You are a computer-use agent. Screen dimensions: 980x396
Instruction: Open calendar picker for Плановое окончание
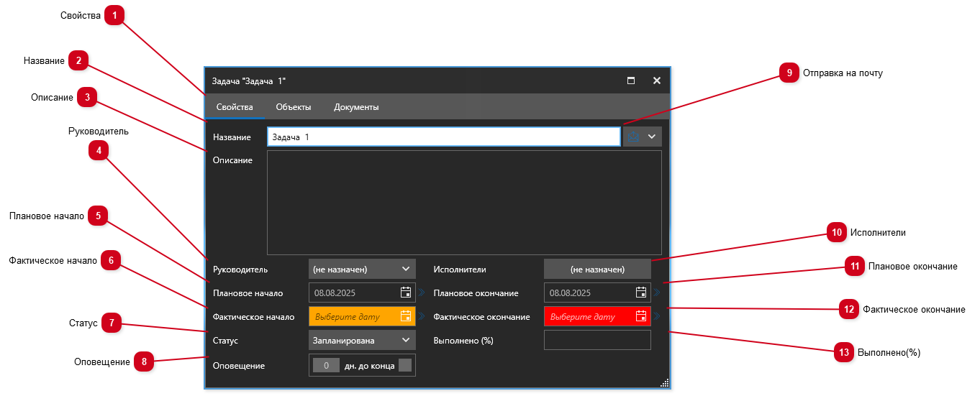[x=641, y=293]
